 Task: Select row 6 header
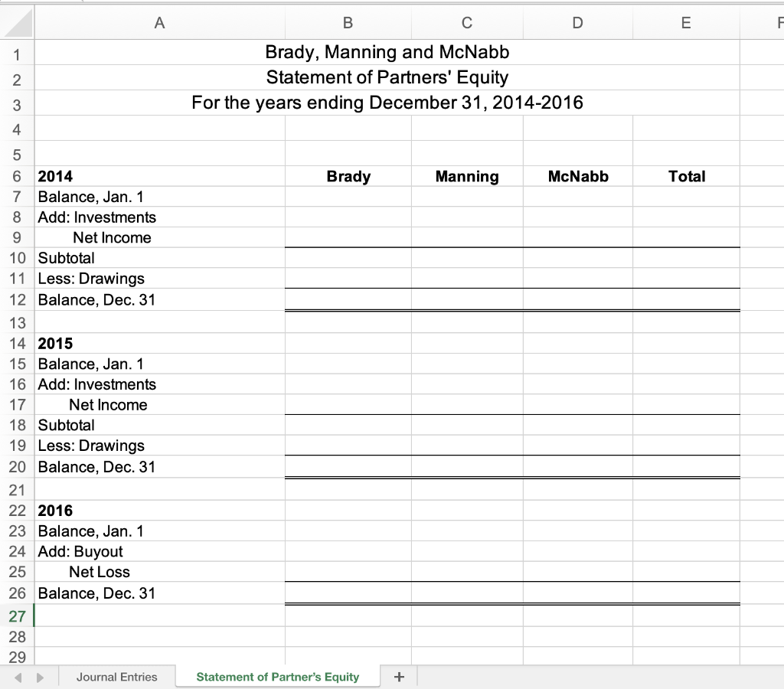pyautogui.click(x=17, y=176)
